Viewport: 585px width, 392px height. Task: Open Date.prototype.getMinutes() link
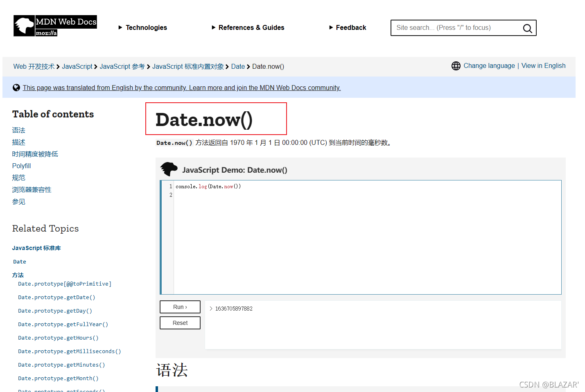pos(61,365)
